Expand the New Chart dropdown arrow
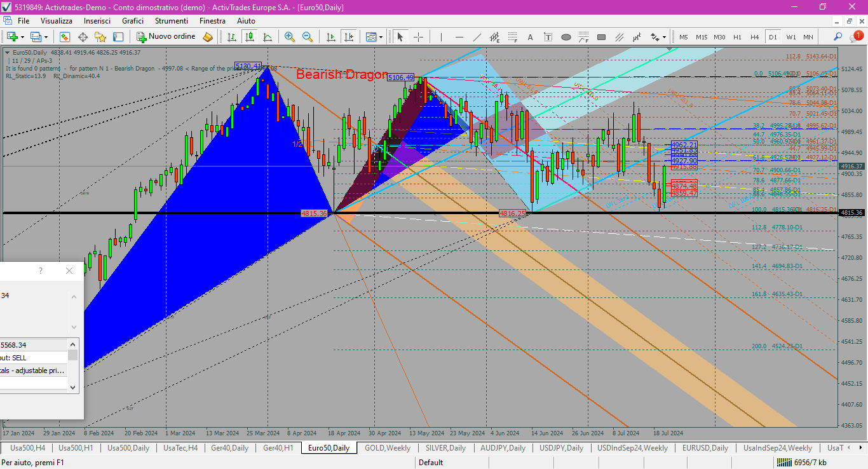868x469 pixels. (22, 37)
